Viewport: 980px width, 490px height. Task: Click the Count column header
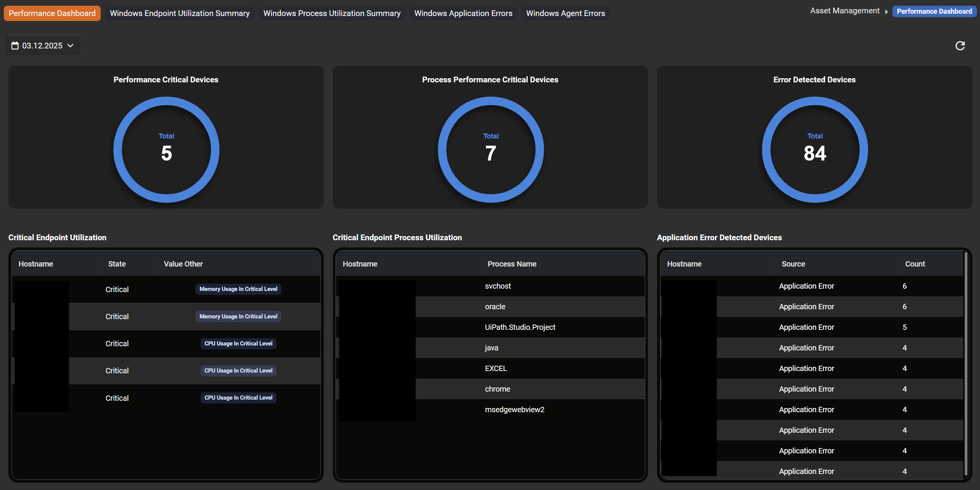pyautogui.click(x=914, y=264)
